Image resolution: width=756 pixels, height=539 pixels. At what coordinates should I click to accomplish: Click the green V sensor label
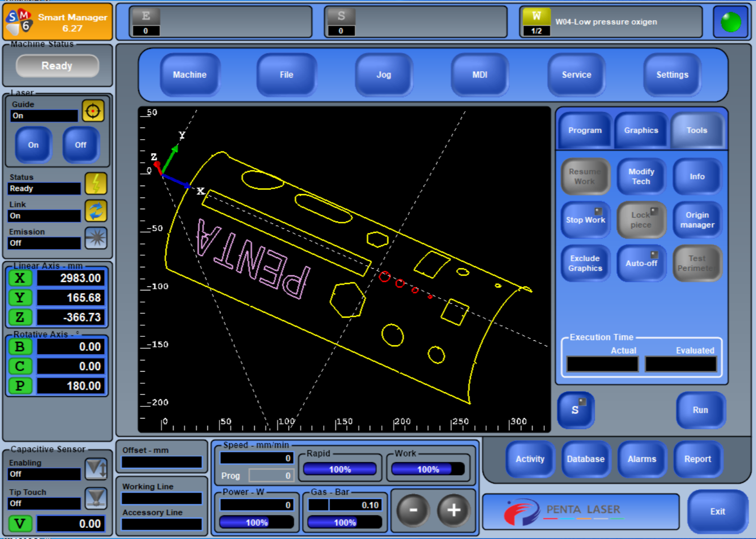[20, 523]
